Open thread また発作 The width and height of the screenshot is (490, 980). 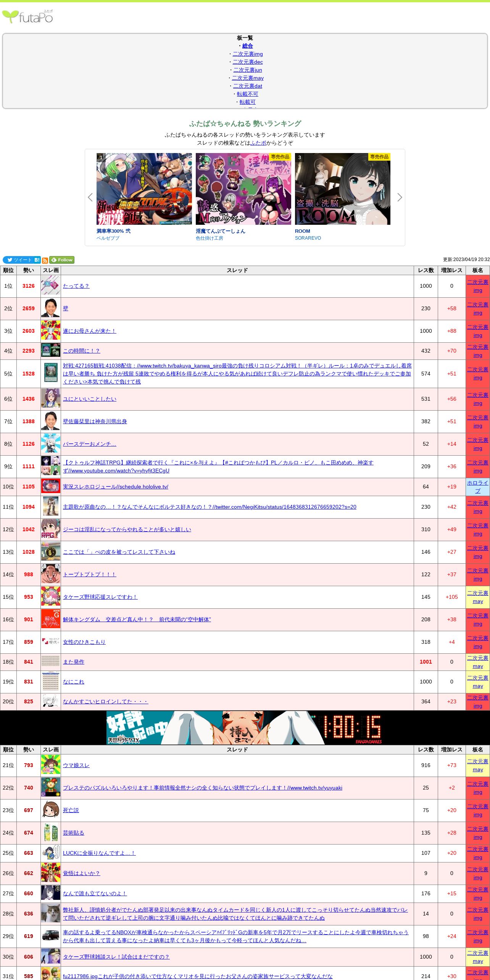pos(74,662)
